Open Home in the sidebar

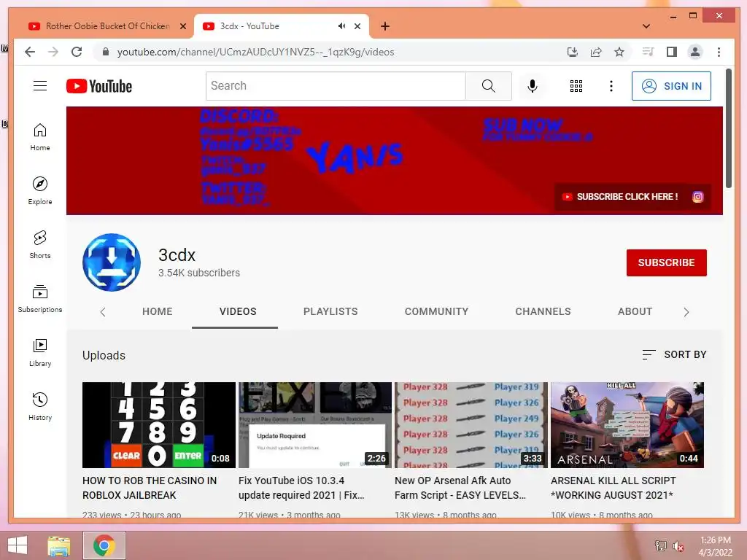(x=40, y=137)
